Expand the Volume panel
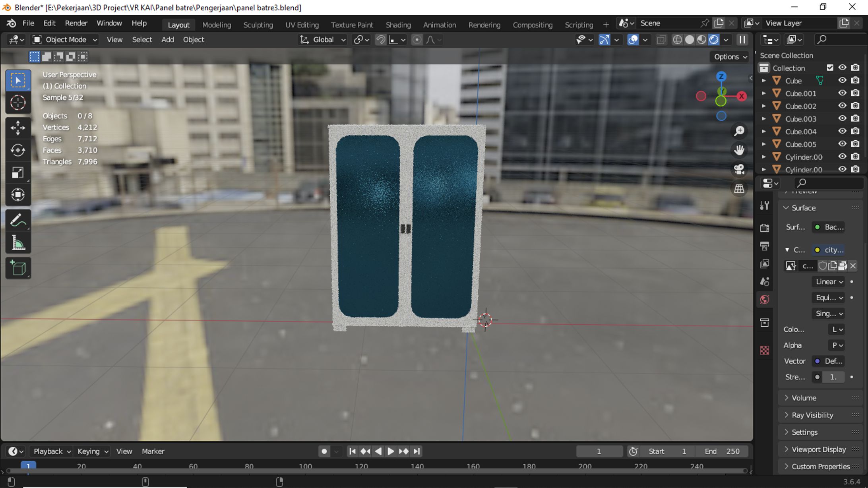Viewport: 868px width, 488px height. (x=804, y=398)
